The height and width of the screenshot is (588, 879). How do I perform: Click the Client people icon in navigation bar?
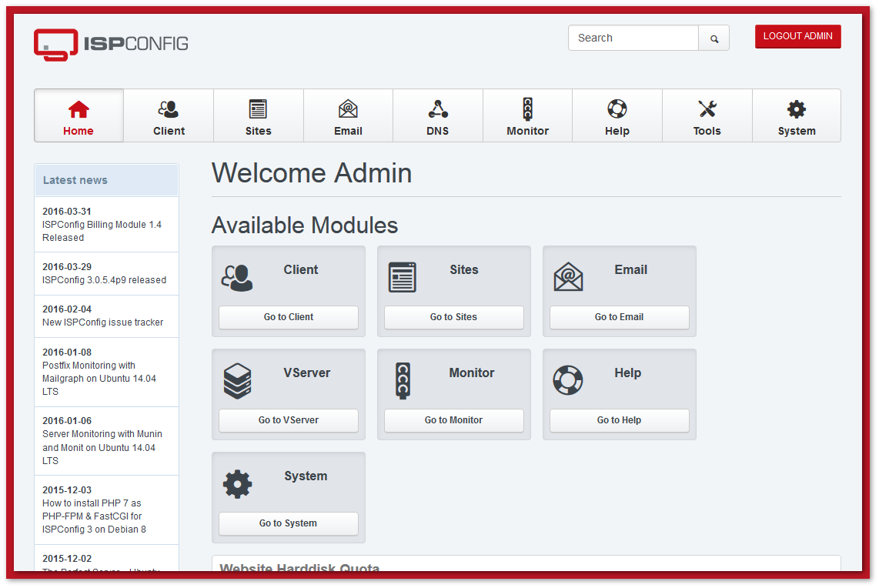168,109
